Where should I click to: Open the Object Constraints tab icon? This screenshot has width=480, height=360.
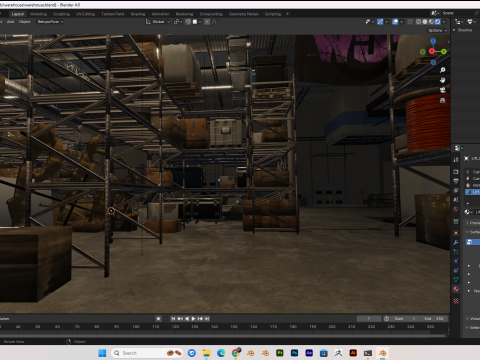tap(456, 270)
